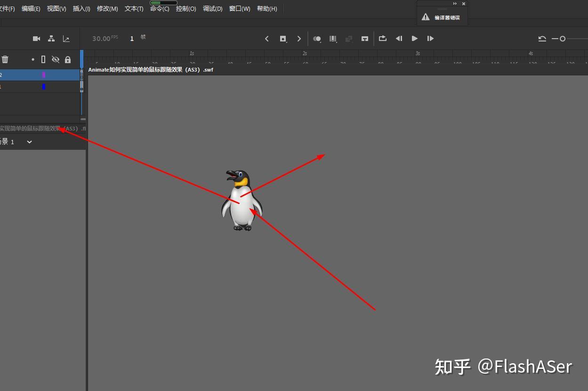The image size is (588, 391).
Task: Close the compiler errors floating panel
Action: pyautogui.click(x=464, y=4)
